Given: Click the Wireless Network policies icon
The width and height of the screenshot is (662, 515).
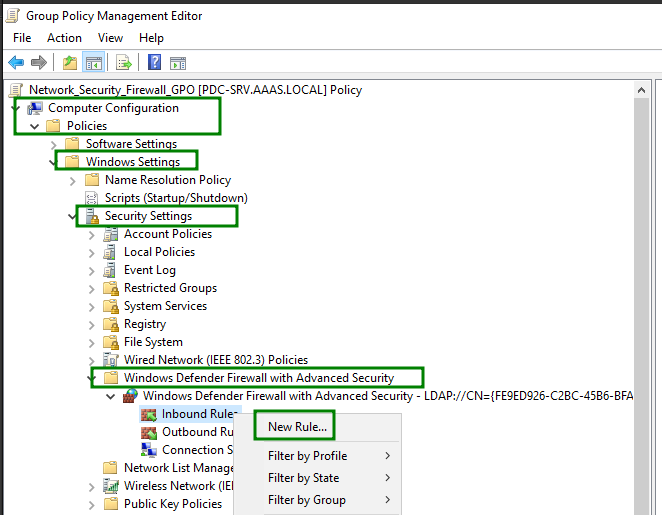Looking at the screenshot, I should click(111, 486).
